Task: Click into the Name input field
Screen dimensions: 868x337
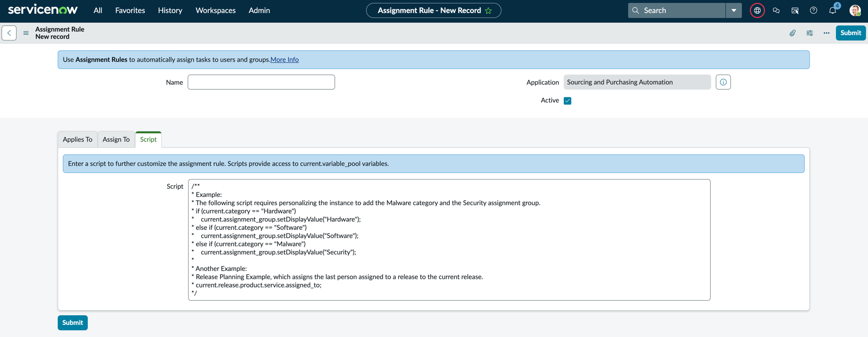Action: click(261, 82)
